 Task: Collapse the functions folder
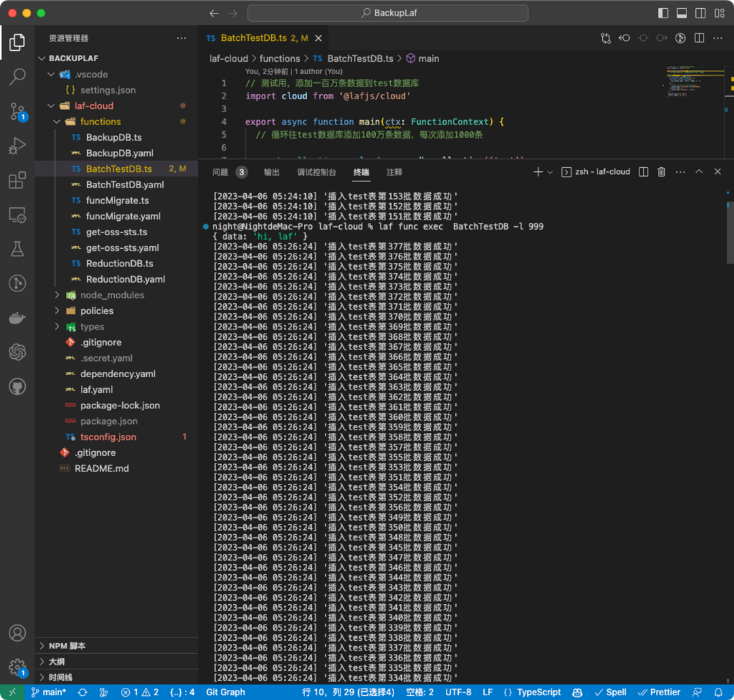click(56, 122)
